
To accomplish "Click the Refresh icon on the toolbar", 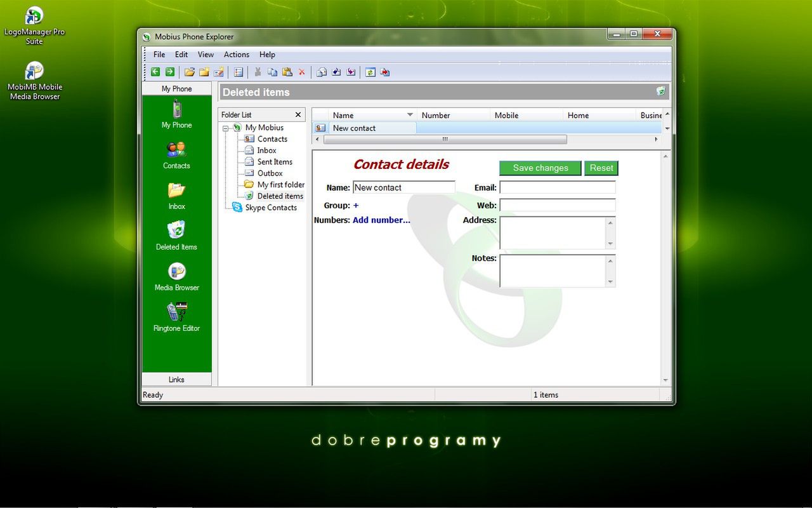I will click(370, 72).
